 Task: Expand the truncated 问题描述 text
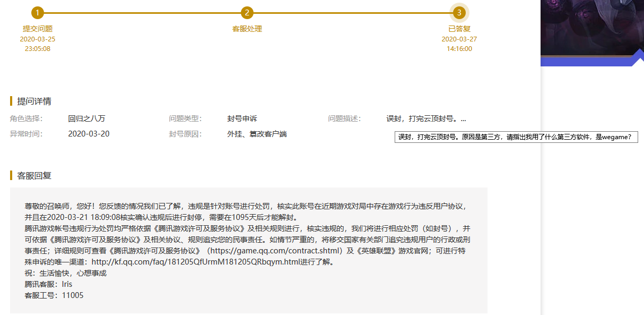point(426,118)
